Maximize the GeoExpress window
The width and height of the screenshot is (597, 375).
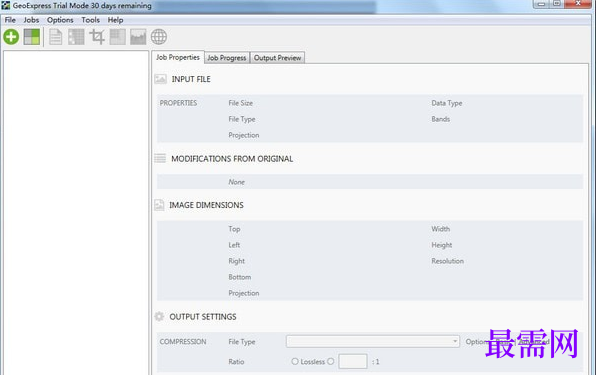557,4
